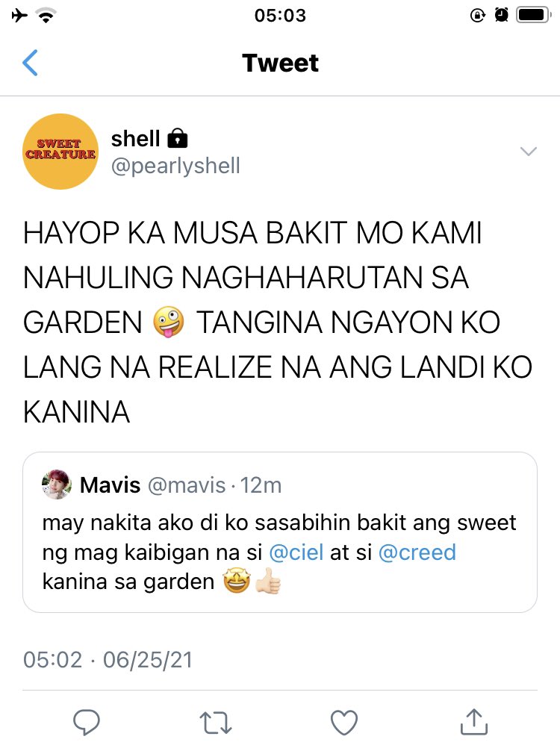Tap the Wi-Fi status icon
This screenshot has height=754, width=560.
tap(46, 16)
